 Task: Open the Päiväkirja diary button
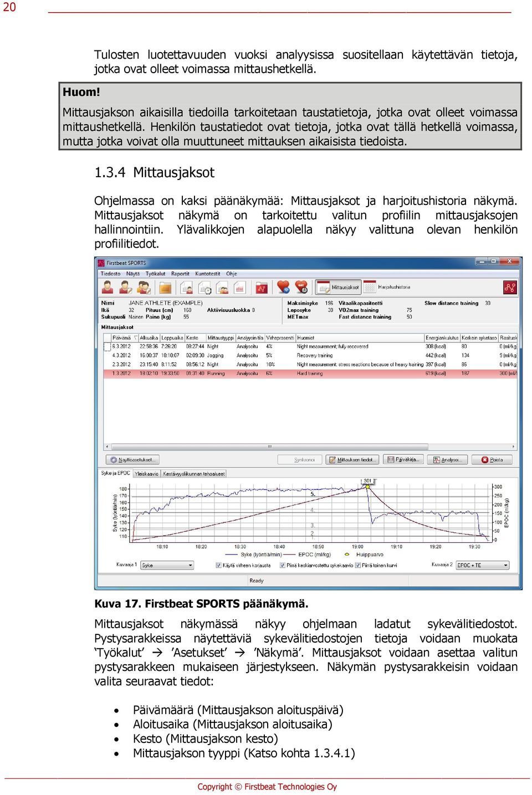(403, 460)
